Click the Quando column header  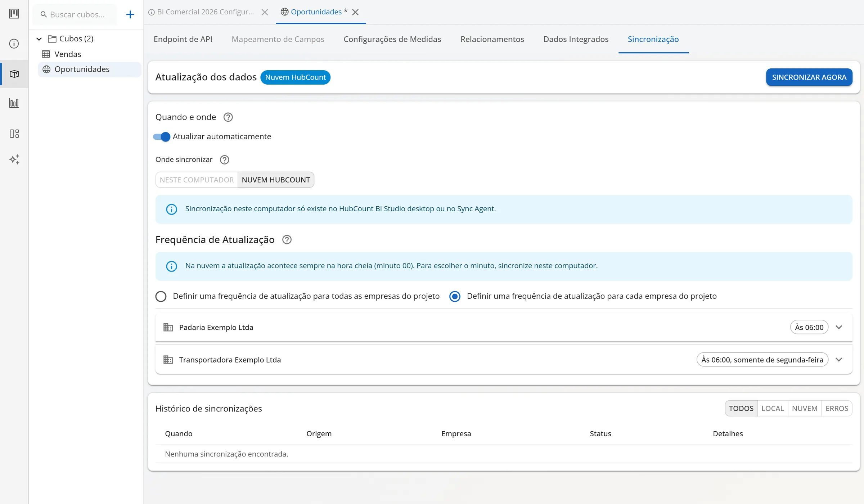[x=179, y=433]
